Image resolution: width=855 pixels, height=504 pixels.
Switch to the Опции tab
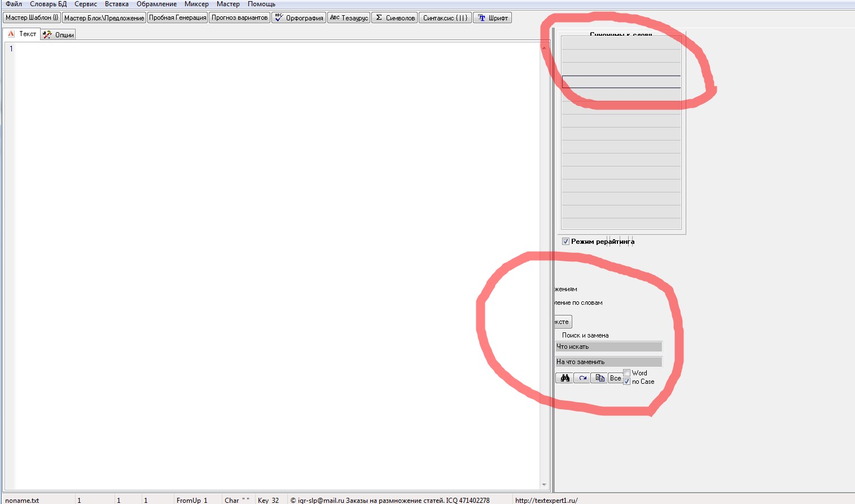tap(58, 35)
